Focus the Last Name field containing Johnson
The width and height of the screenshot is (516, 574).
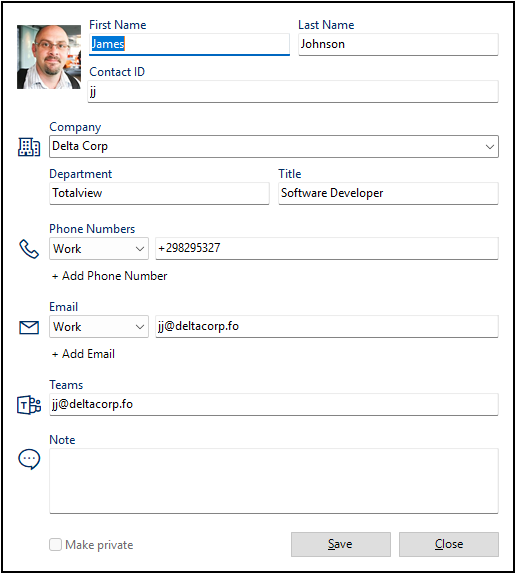pos(398,44)
